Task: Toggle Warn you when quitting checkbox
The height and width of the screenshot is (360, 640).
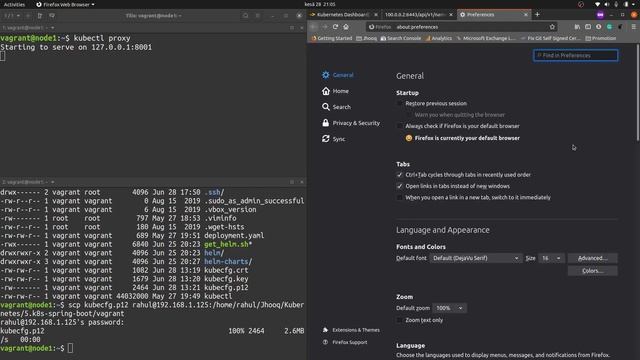Action: [409, 115]
